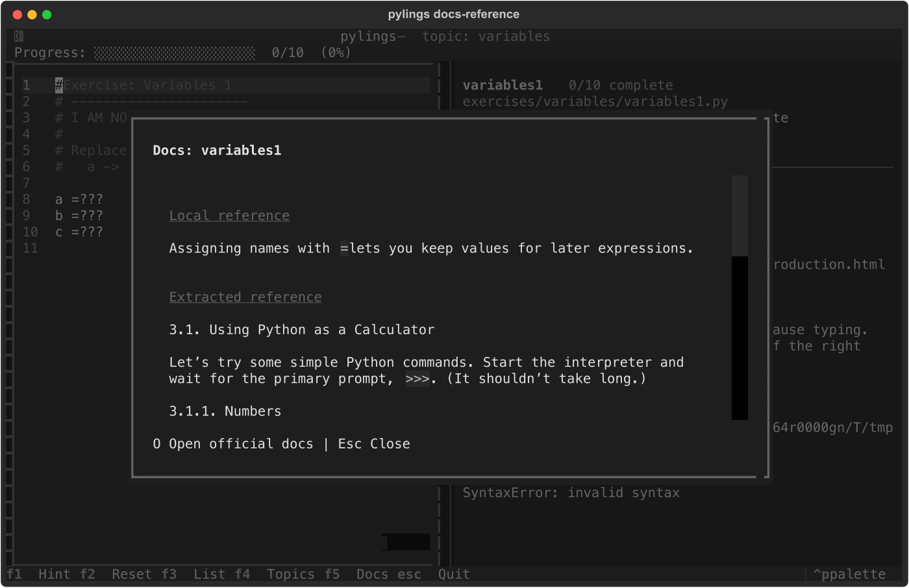Click 'Esc Close' in the docs dialog
The width and height of the screenshot is (909, 588).
(374, 444)
